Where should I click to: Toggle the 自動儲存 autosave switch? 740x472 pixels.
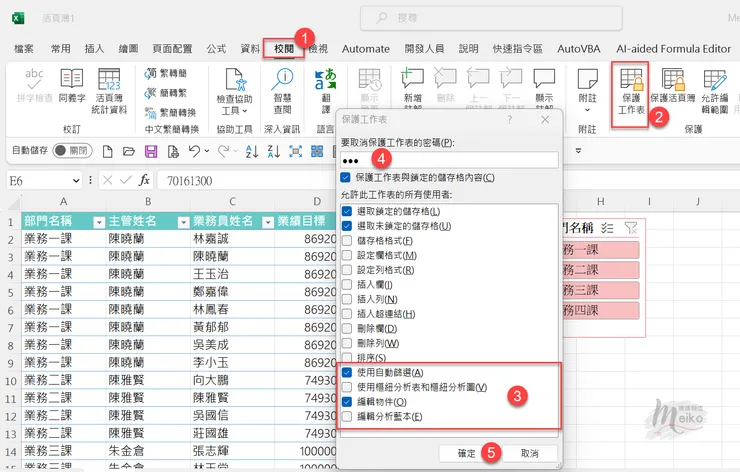click(x=72, y=151)
